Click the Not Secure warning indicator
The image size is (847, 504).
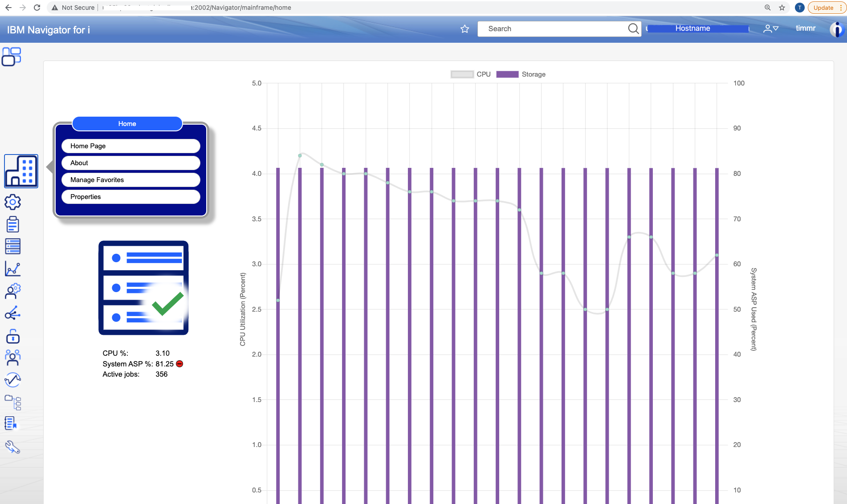tap(73, 8)
